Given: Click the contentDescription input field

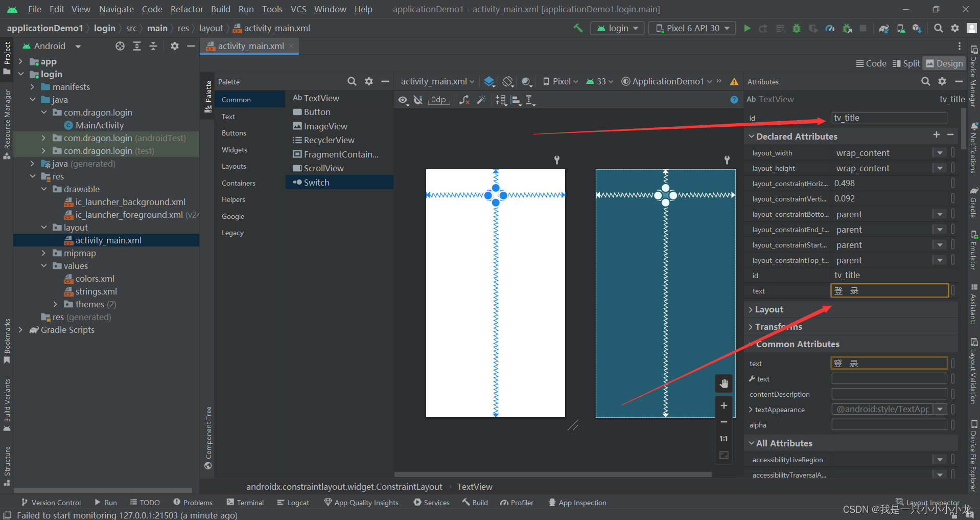Looking at the screenshot, I should point(889,394).
